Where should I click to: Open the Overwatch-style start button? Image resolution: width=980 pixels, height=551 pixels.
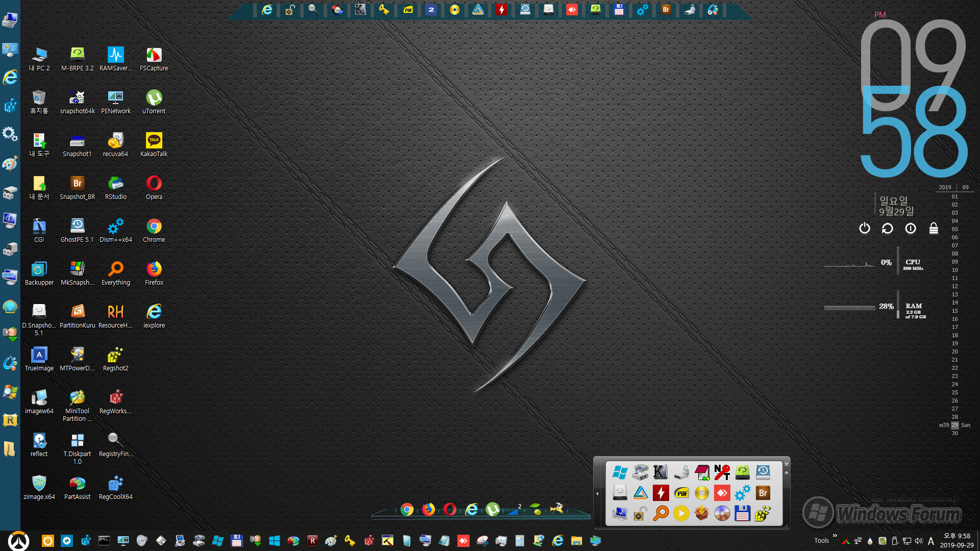coord(18,541)
